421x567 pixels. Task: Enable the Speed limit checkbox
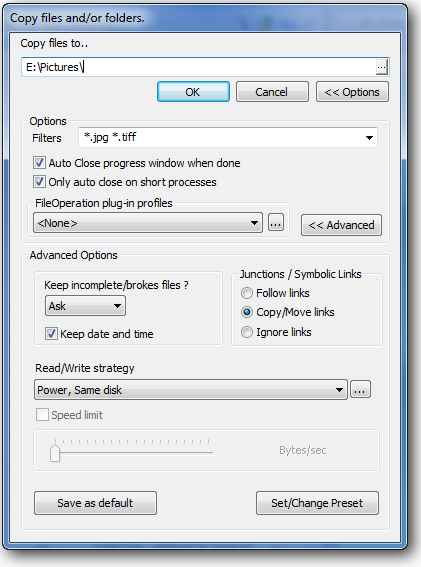point(42,414)
